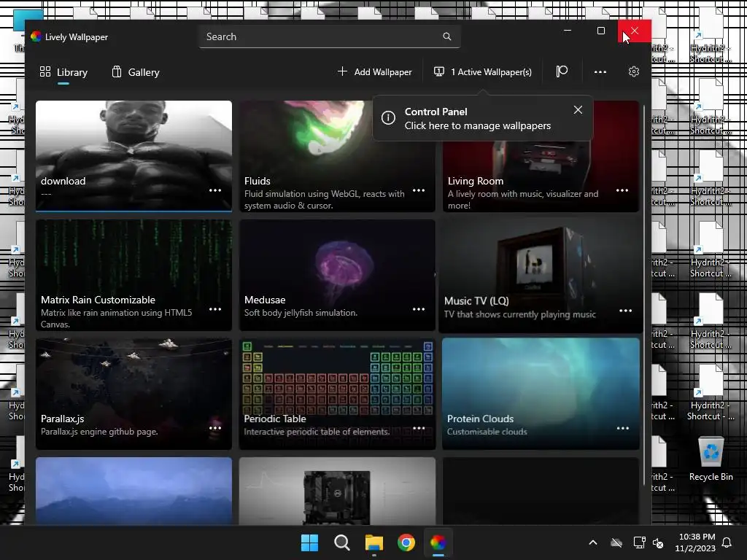Open options menu for download wallpaper

click(215, 190)
